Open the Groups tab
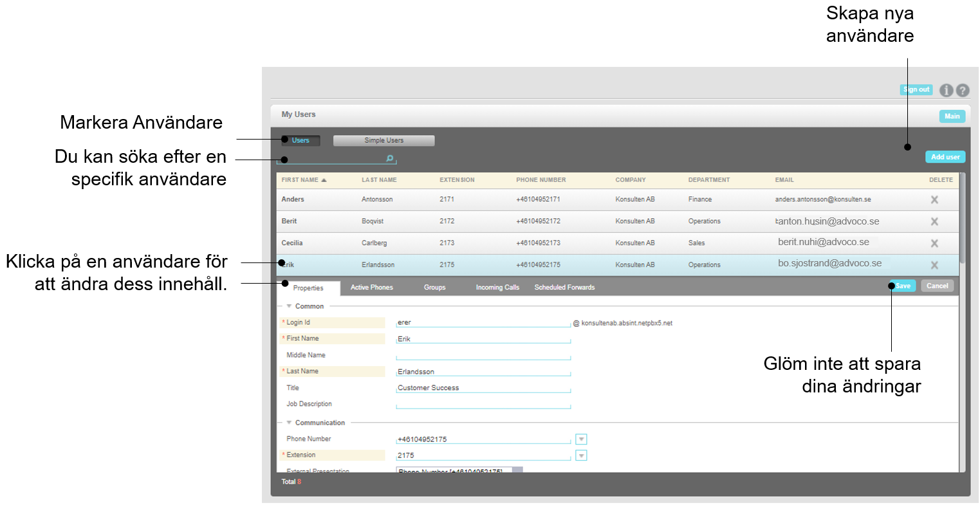 pyautogui.click(x=435, y=288)
